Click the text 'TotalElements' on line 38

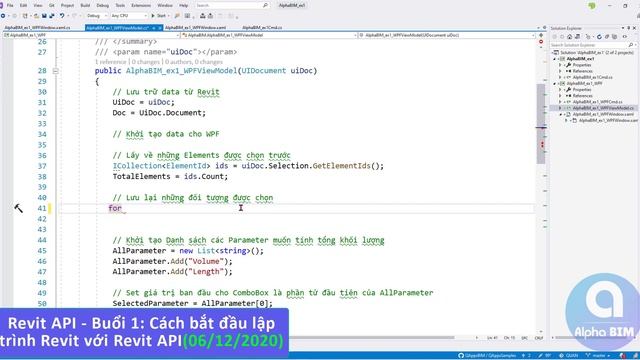click(141, 176)
